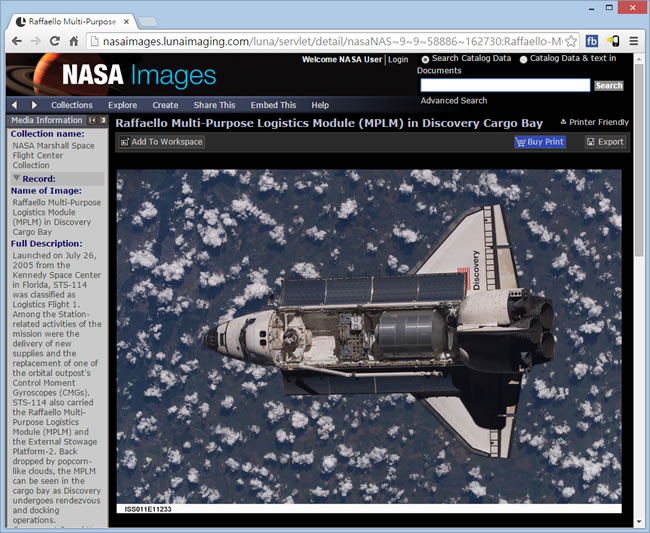Collapse the Media Information panel icon
Viewport: 650px width, 533px height.
93,121
